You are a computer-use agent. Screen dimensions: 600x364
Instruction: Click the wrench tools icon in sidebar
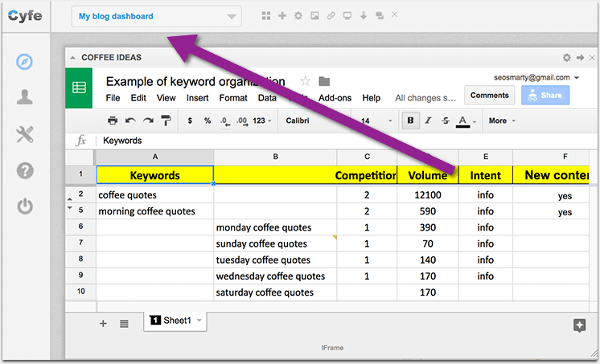[x=25, y=134]
